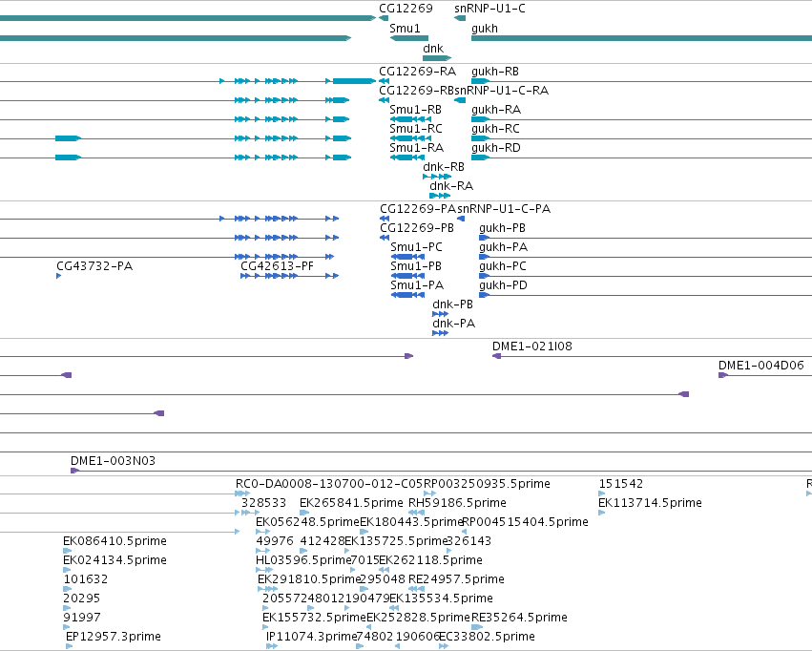The height and width of the screenshot is (651, 812).
Task: Select EST label RE35264.5prime
Action: click(519, 618)
